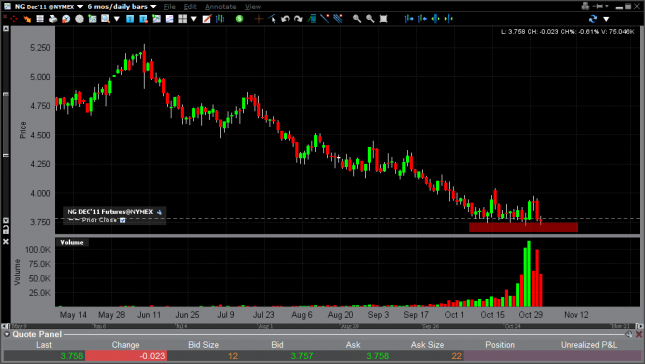Click the zoom out magnifier icon
This screenshot has height=364, width=645.
[370, 19]
